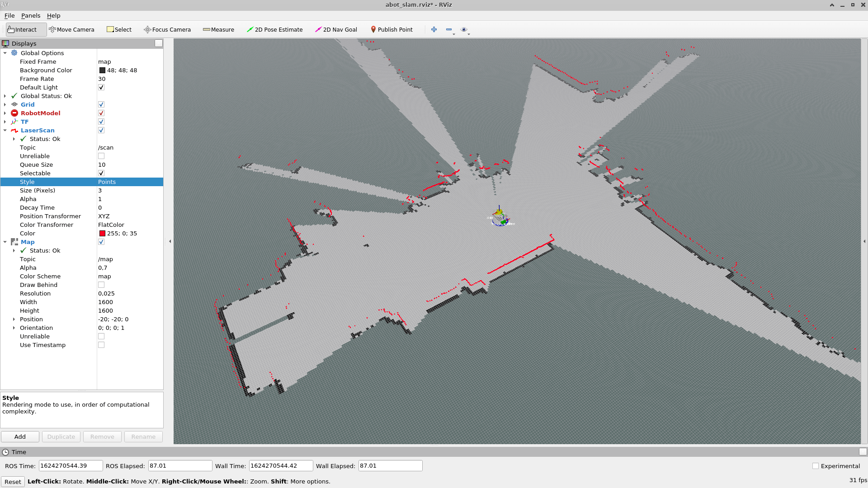Open the LaserScan Color swatch

pos(102,233)
